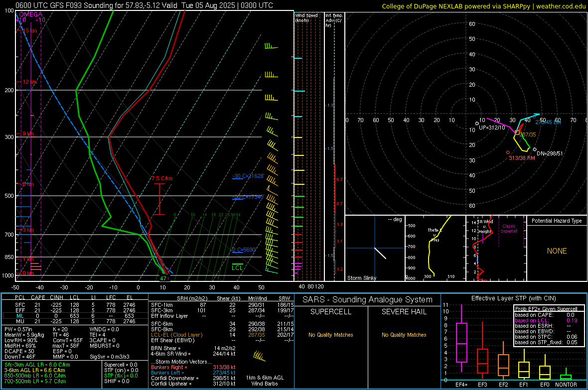Click the LCL-EL (Cloud Layer) row

pyautogui.click(x=222, y=335)
